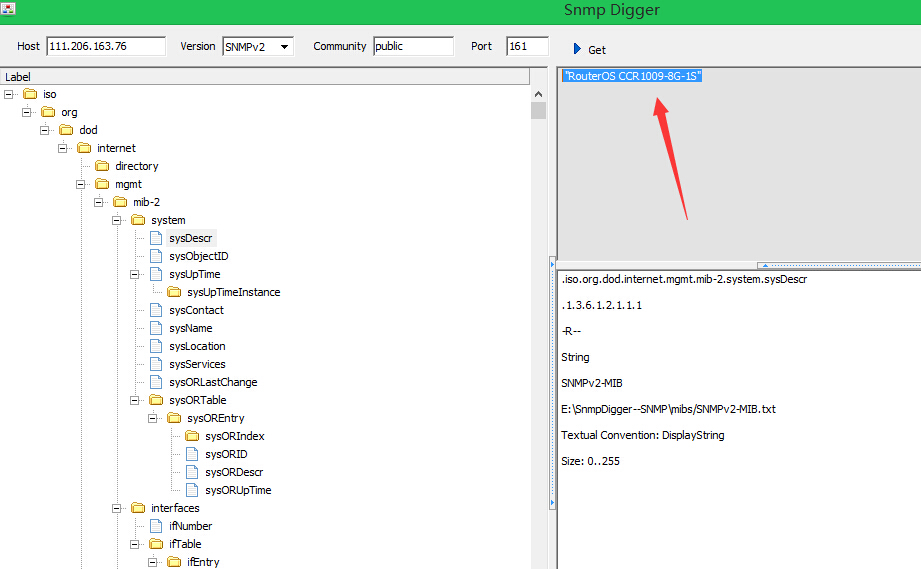Click the sysORDescr document icon
The image size is (921, 569).
coord(191,472)
